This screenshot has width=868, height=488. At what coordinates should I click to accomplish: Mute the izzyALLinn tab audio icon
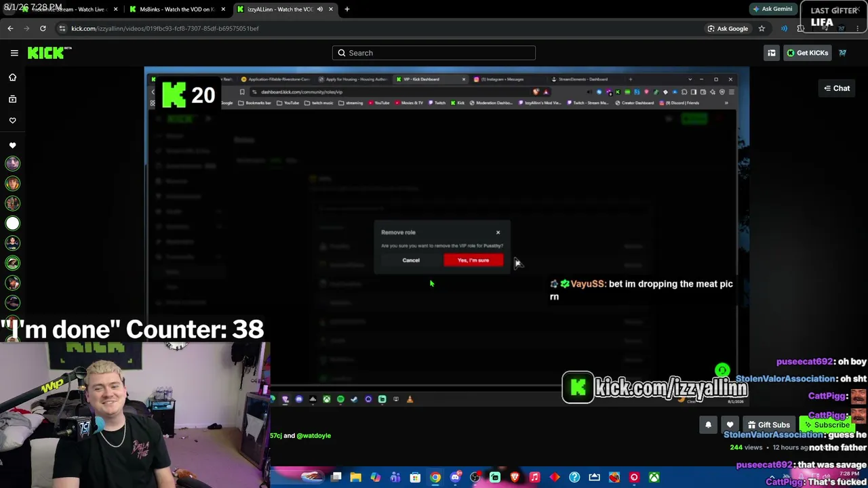[x=320, y=9]
